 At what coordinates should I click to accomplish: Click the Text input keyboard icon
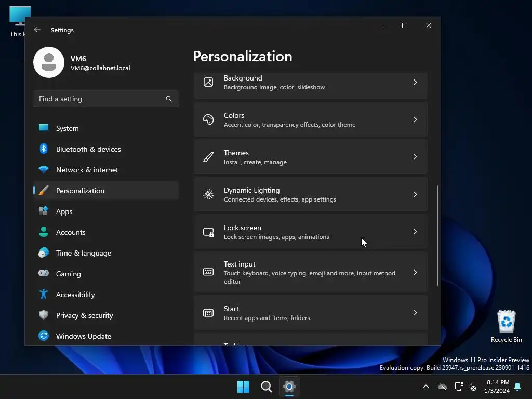click(x=208, y=272)
